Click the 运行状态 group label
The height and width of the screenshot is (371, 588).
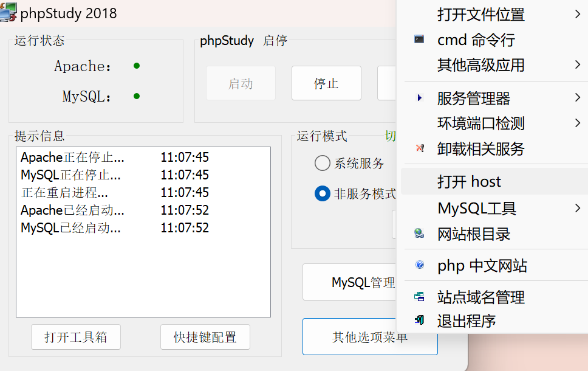pos(39,40)
